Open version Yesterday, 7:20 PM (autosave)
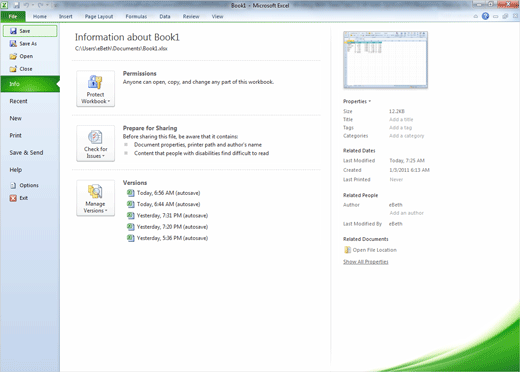Viewport: 520px width, 372px height. coord(172,227)
